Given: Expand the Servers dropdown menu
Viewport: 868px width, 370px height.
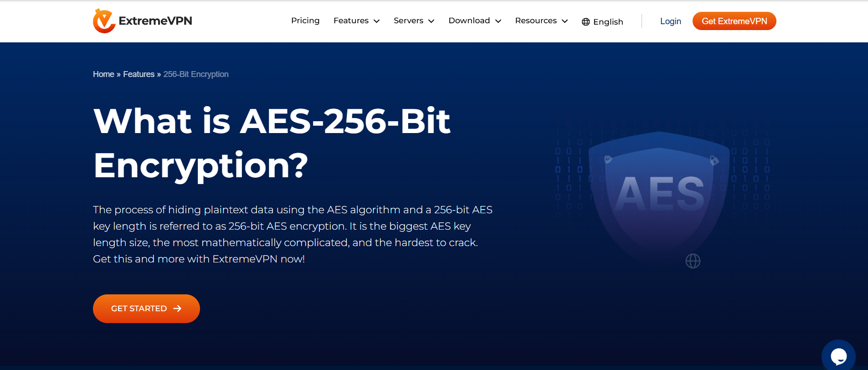Looking at the screenshot, I should click(414, 21).
